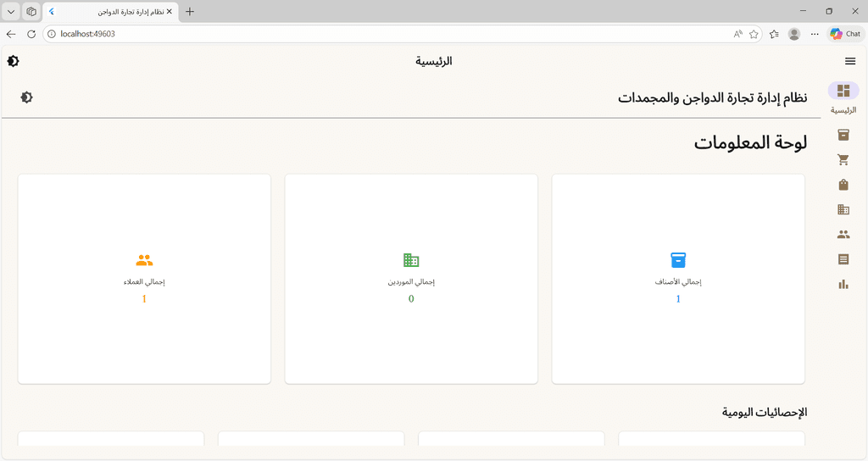The width and height of the screenshot is (868, 461).
Task: Open the browser profile avatar
Action: tap(794, 34)
